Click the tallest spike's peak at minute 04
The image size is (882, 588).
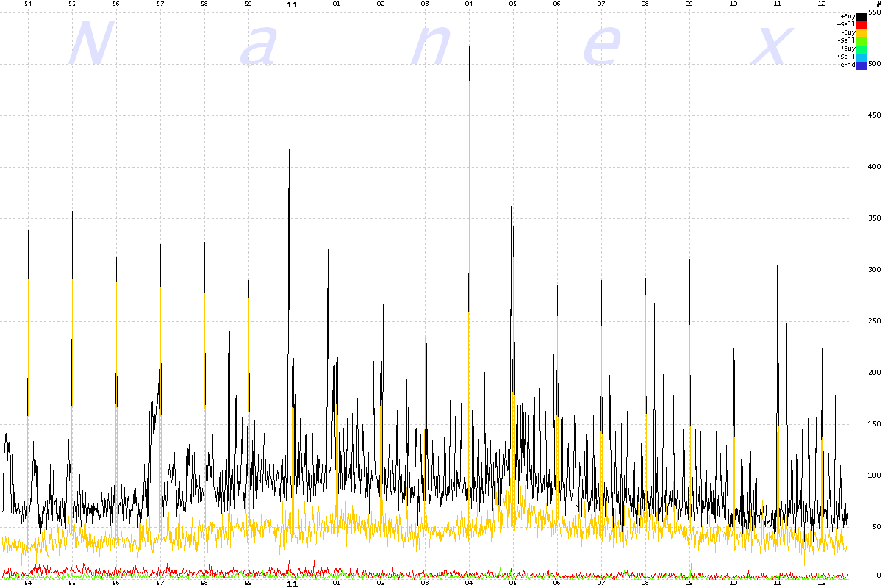(469, 46)
